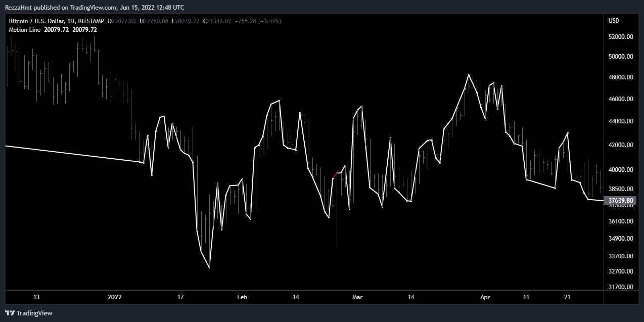Click the open price value O22077.83
This screenshot has height=322, width=644.
pyautogui.click(x=122, y=21)
